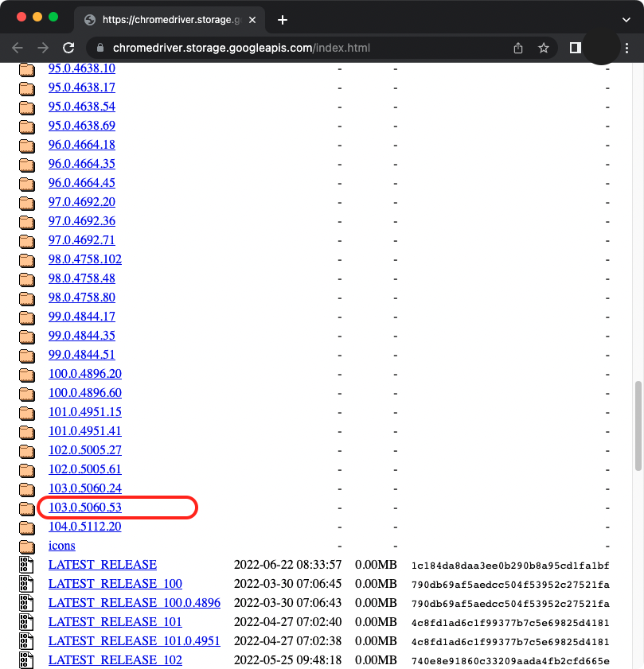Open the LATEST_RELEASE_101.0.4951 file link

tap(134, 641)
